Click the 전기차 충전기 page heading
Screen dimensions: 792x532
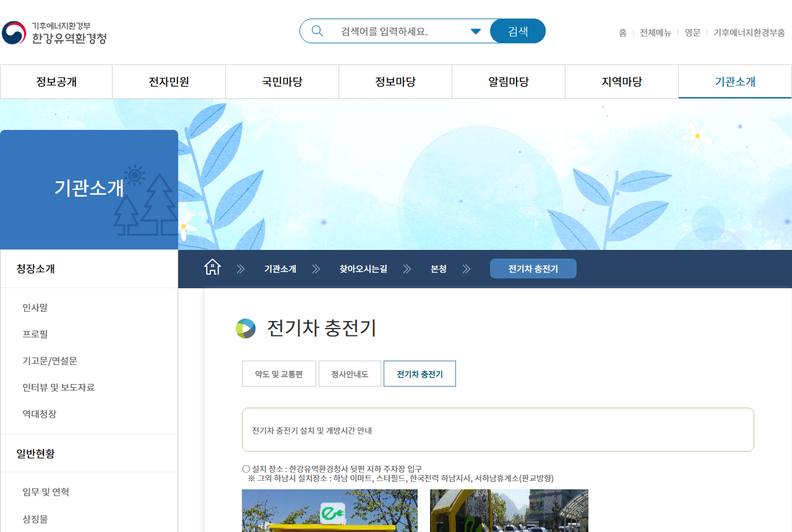pyautogui.click(x=321, y=328)
